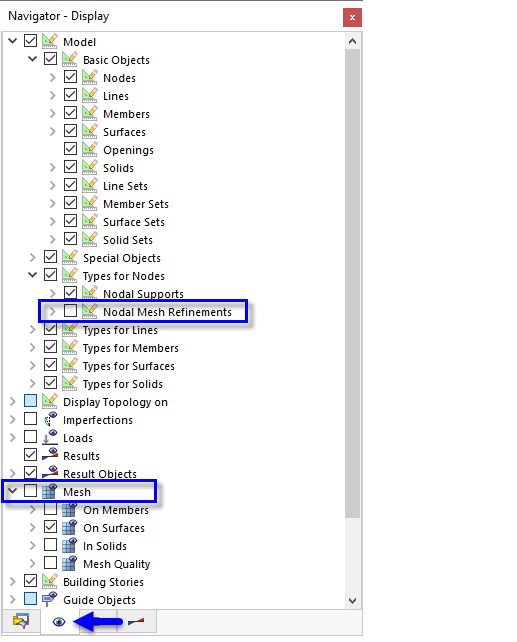Click the Nodal Supports icon
The image size is (517, 642).
click(90, 293)
